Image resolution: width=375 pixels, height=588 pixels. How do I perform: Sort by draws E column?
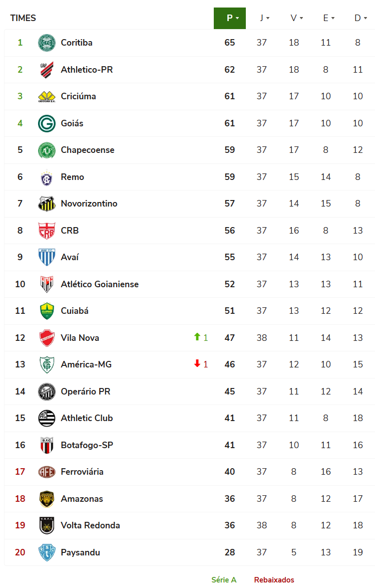tap(328, 18)
